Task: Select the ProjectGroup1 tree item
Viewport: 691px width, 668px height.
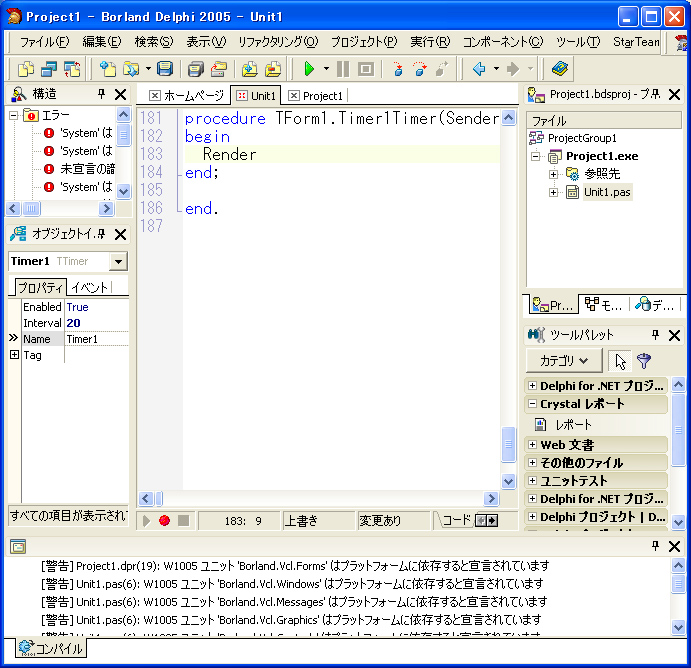Action: tap(582, 138)
